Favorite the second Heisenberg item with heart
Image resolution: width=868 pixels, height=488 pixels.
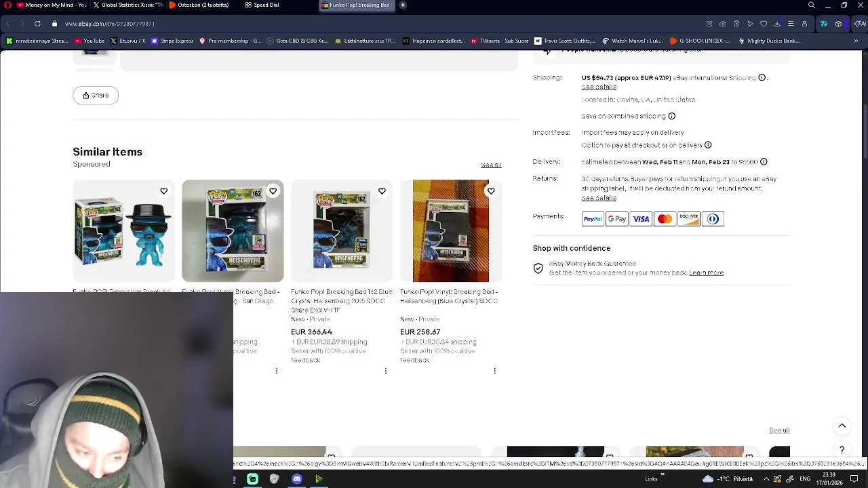[x=273, y=191]
